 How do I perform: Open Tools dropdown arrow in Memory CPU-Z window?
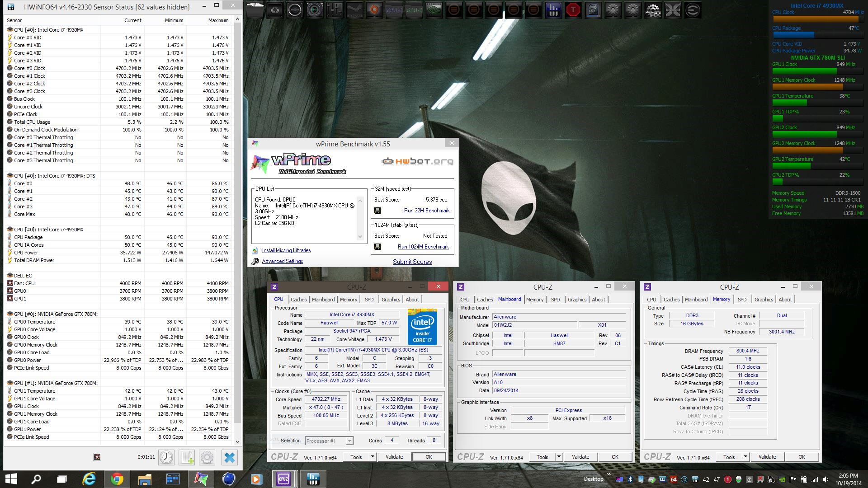745,457
